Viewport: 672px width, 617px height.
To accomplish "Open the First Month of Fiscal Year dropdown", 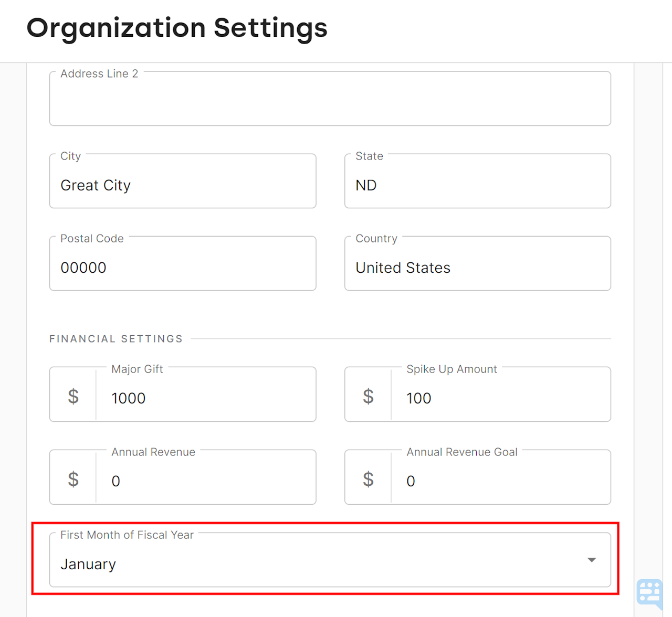I will pos(330,560).
